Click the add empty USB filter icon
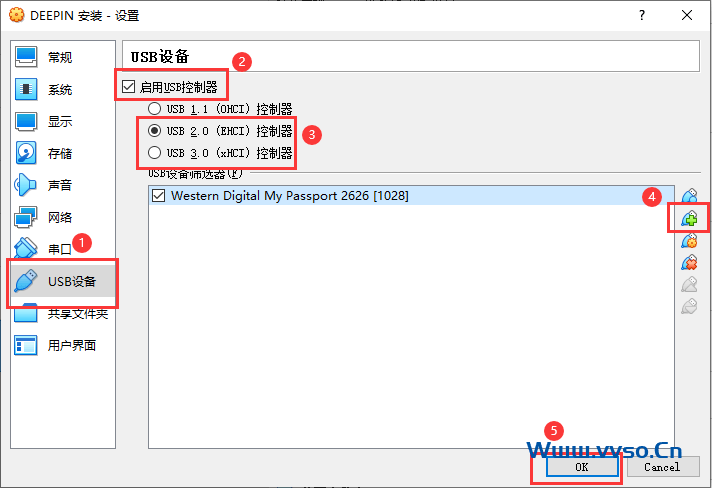This screenshot has height=488, width=712. (x=689, y=197)
